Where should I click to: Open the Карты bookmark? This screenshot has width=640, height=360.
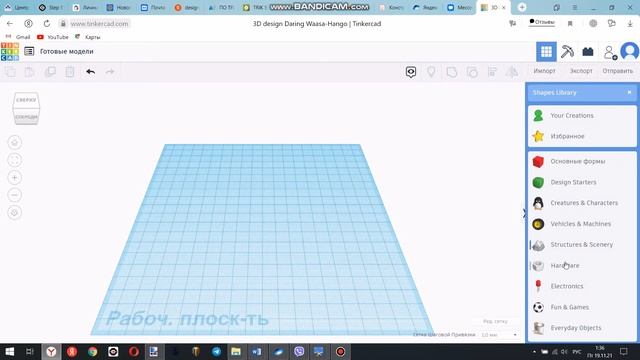pos(88,37)
